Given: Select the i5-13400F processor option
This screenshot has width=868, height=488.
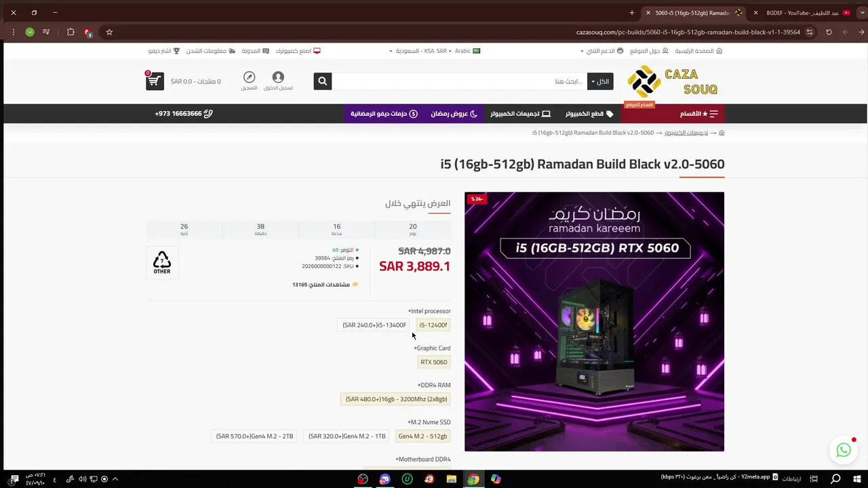Looking at the screenshot, I should click(374, 325).
